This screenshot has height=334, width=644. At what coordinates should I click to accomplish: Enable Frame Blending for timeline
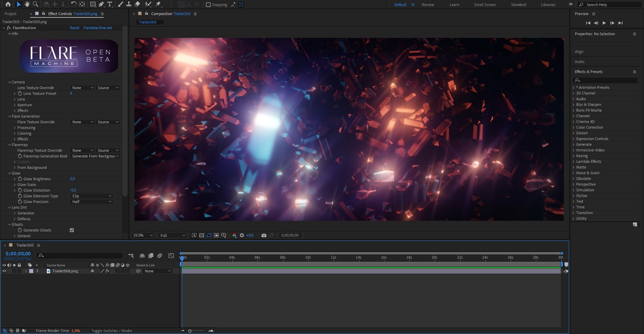[151, 256]
